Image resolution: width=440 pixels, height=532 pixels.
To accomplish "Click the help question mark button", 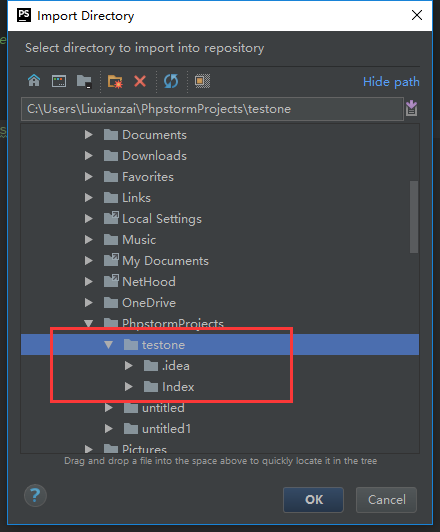I will coord(35,496).
